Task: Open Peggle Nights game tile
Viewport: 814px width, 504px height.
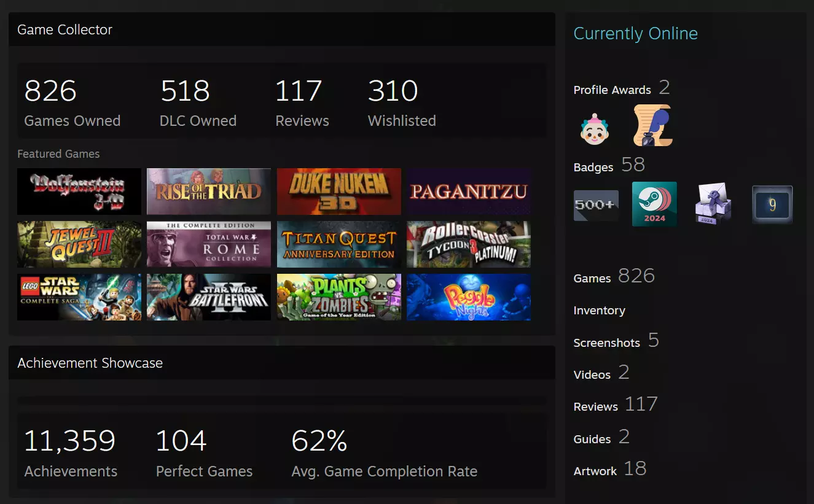Action: coord(469,297)
